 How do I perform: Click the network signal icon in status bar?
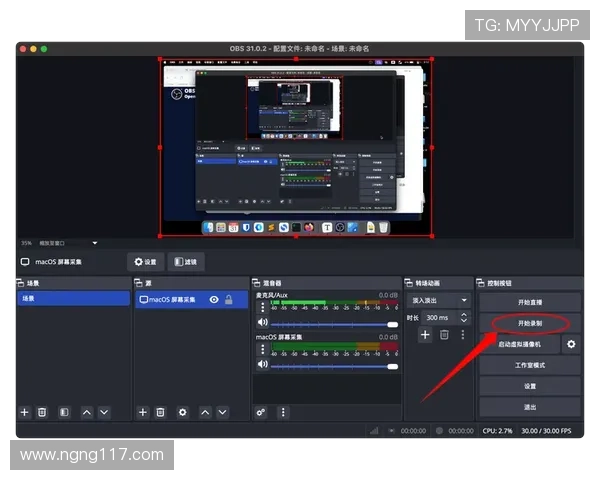click(374, 431)
